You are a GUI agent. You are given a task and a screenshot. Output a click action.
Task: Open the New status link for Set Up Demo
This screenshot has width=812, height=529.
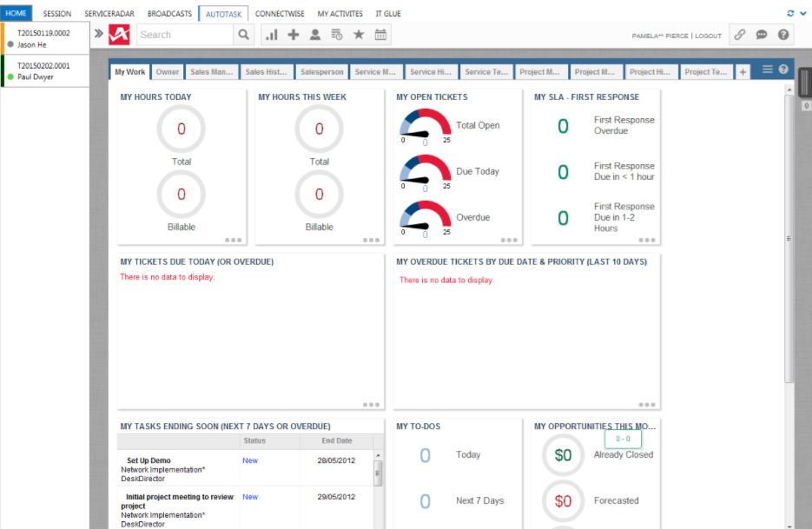point(250,460)
